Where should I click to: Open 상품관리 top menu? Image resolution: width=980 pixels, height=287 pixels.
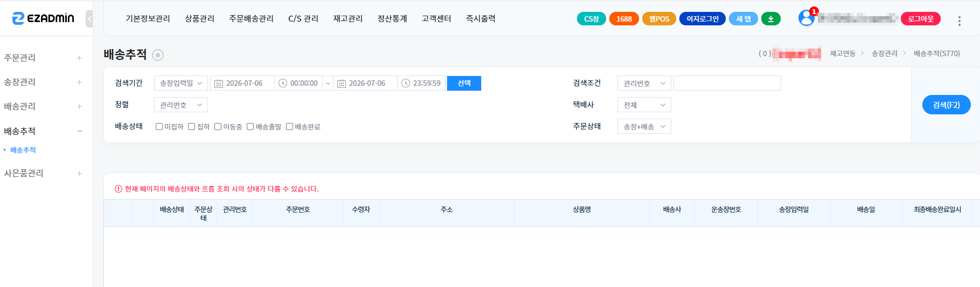(199, 18)
